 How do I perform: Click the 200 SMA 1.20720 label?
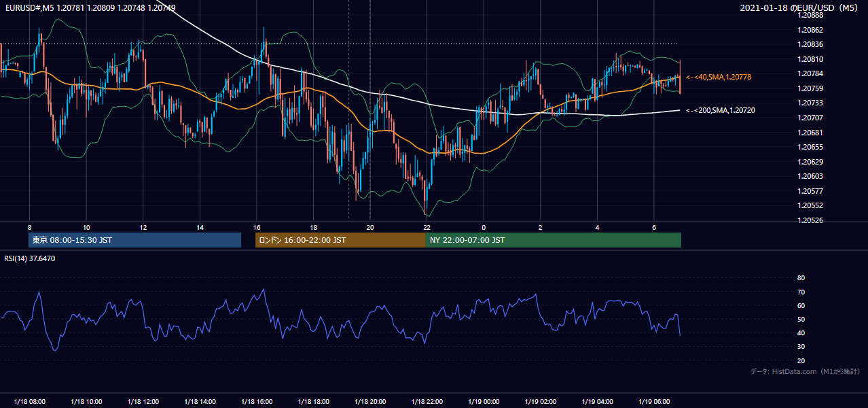[x=721, y=109]
